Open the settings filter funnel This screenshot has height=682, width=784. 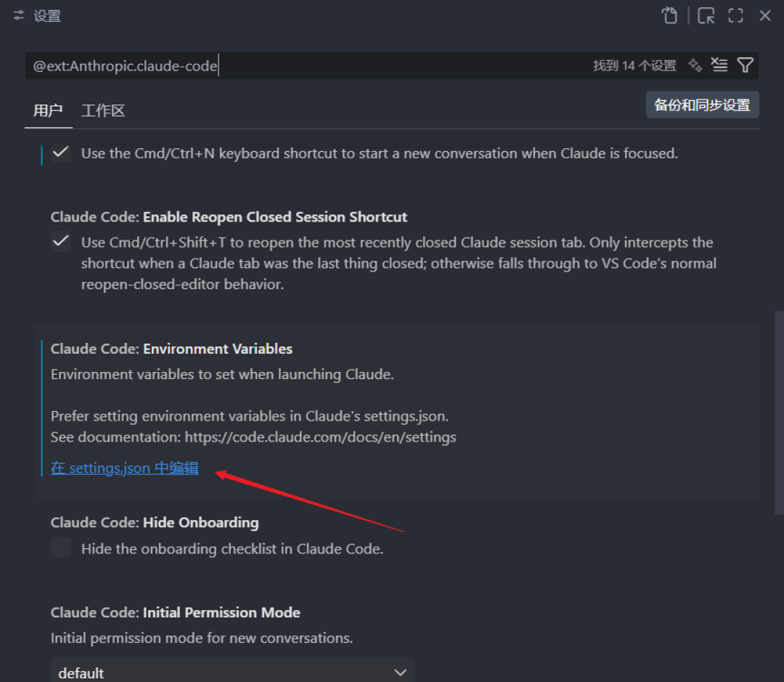pyautogui.click(x=745, y=65)
